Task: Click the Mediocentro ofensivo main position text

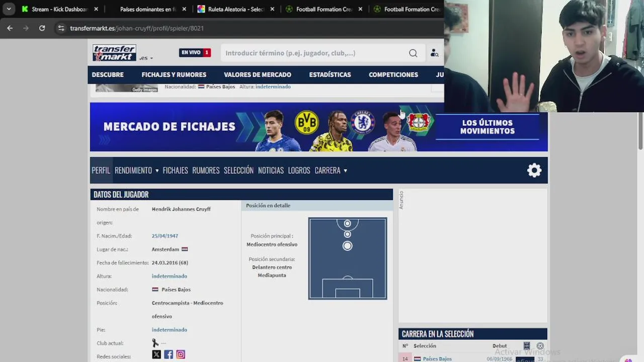Action: click(x=272, y=244)
